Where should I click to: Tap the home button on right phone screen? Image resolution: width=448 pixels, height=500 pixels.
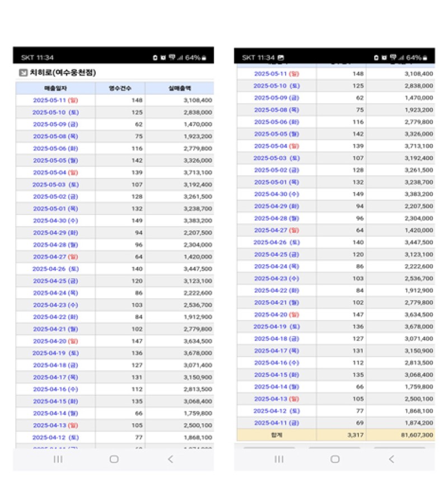[335, 459]
